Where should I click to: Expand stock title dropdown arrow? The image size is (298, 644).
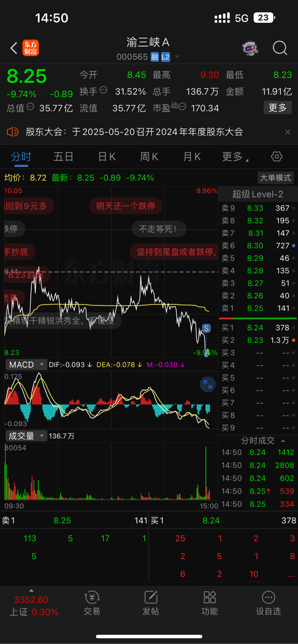[177, 57]
